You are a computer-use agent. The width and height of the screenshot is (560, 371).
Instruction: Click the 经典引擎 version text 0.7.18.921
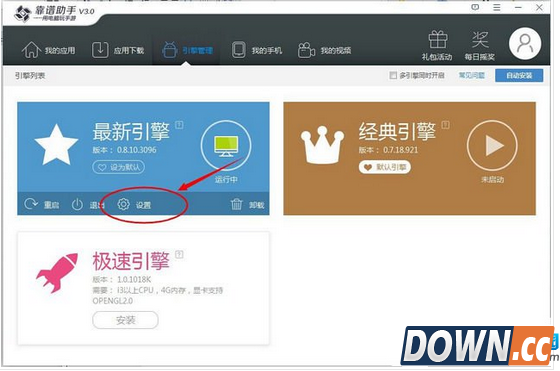(x=400, y=150)
